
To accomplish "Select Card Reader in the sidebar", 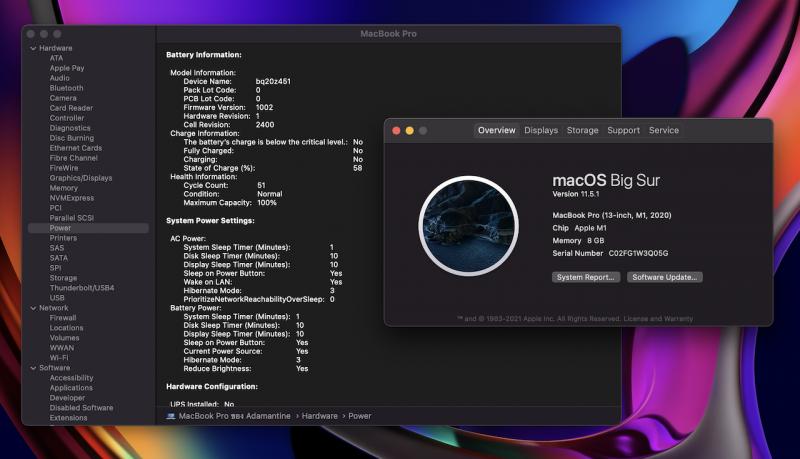I will pyautogui.click(x=71, y=108).
